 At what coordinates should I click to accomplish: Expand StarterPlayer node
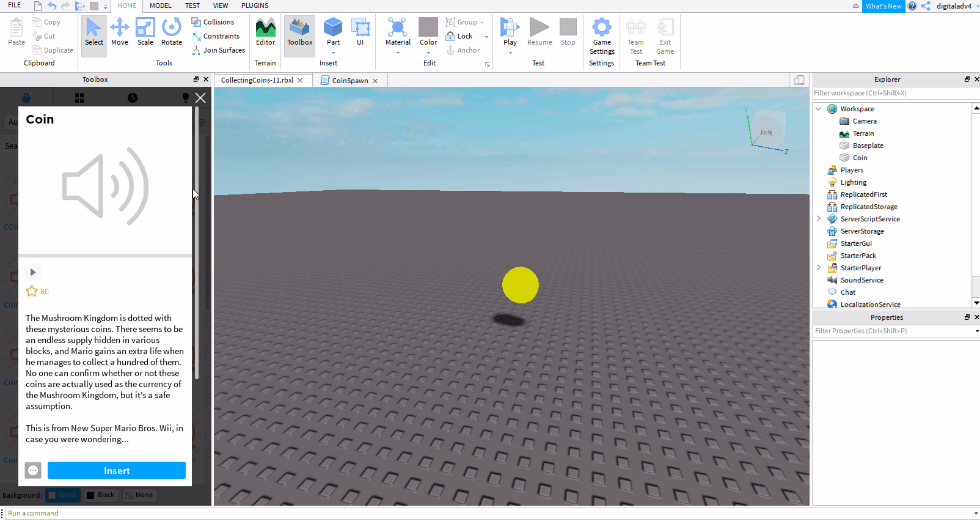click(819, 267)
